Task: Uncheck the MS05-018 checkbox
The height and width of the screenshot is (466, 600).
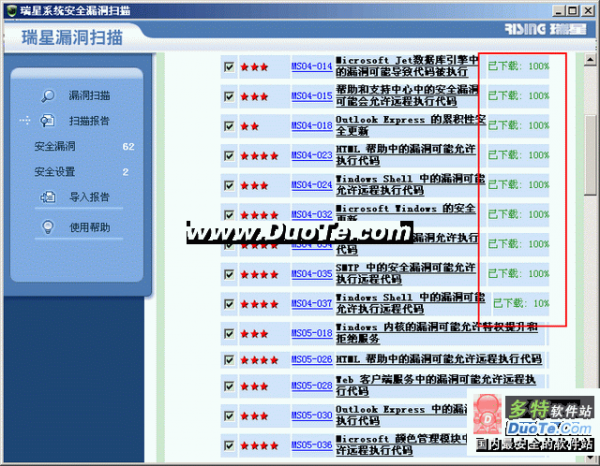Action: tap(229, 334)
